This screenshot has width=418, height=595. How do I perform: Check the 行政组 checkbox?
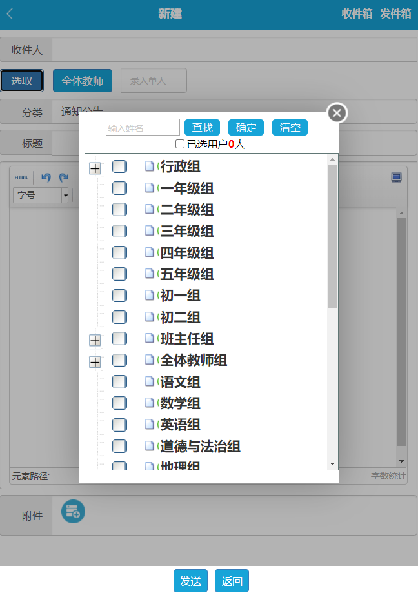(119, 166)
